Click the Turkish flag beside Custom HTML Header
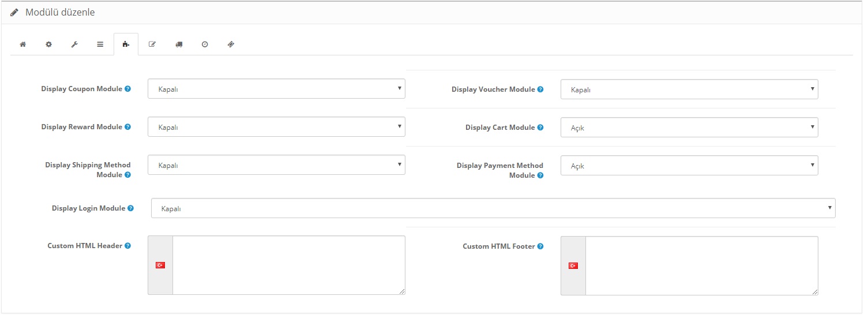Viewport: 868px width, 322px height. coord(160,265)
